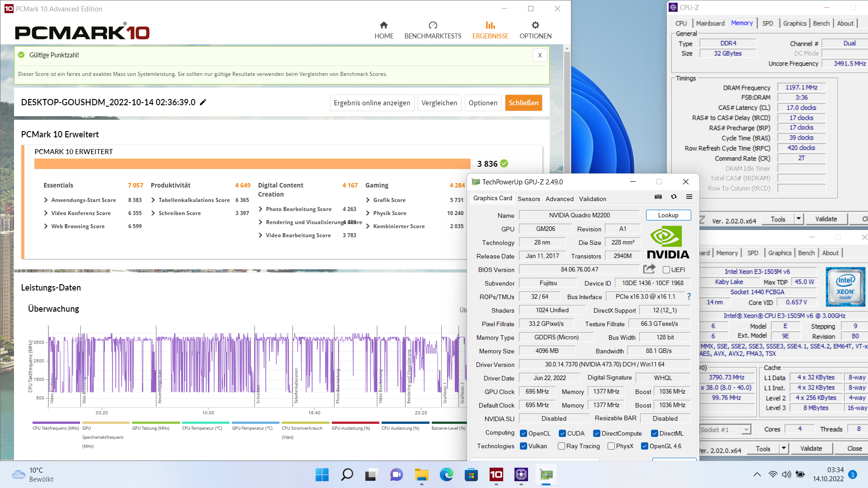Click Ergebnis online anzeigen button
This screenshot has height=488, width=868.
tap(372, 103)
